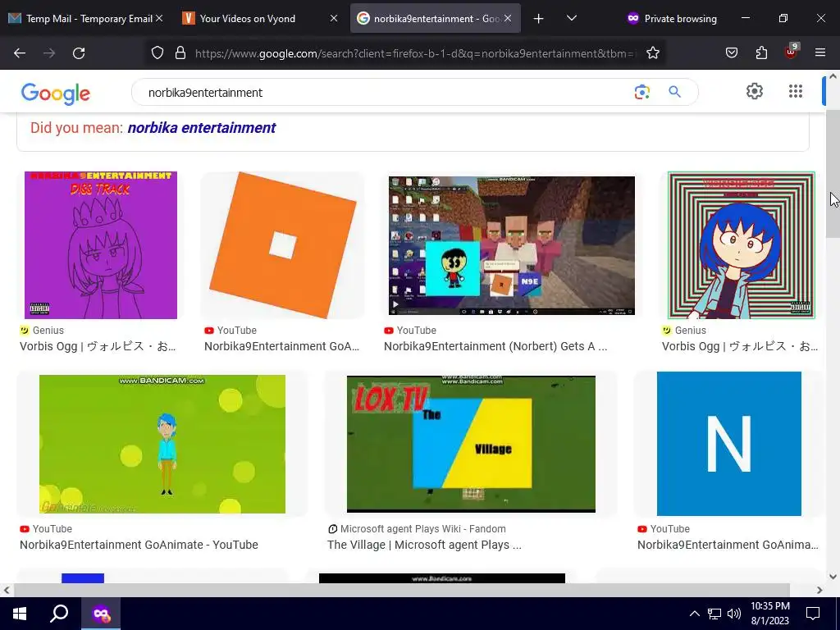The width and height of the screenshot is (840, 630).
Task: Open the extensions puzzle icon
Action: click(x=761, y=53)
